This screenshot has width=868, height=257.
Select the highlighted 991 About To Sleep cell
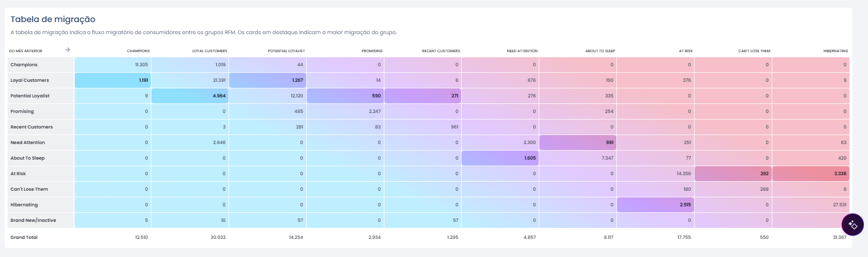(x=578, y=143)
